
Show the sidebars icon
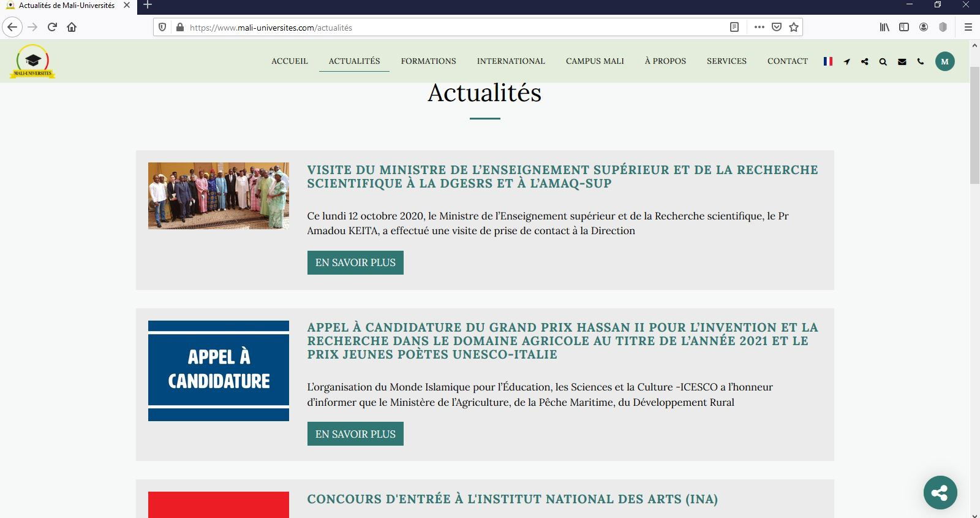coord(904,27)
